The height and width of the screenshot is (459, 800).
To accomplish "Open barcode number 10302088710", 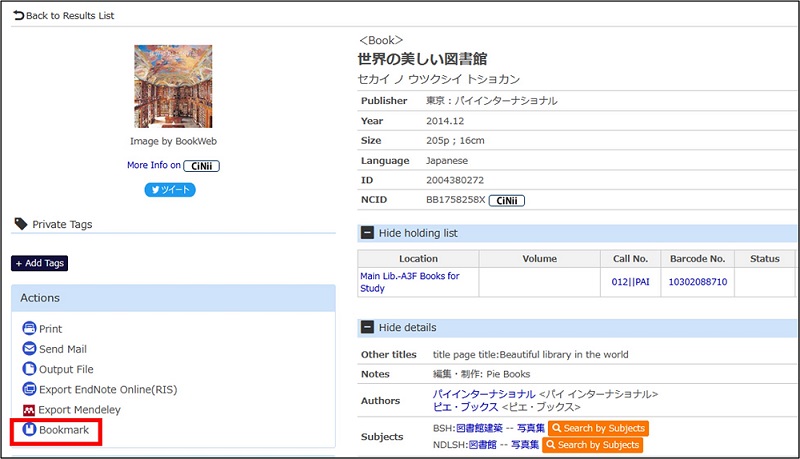I will (x=697, y=282).
